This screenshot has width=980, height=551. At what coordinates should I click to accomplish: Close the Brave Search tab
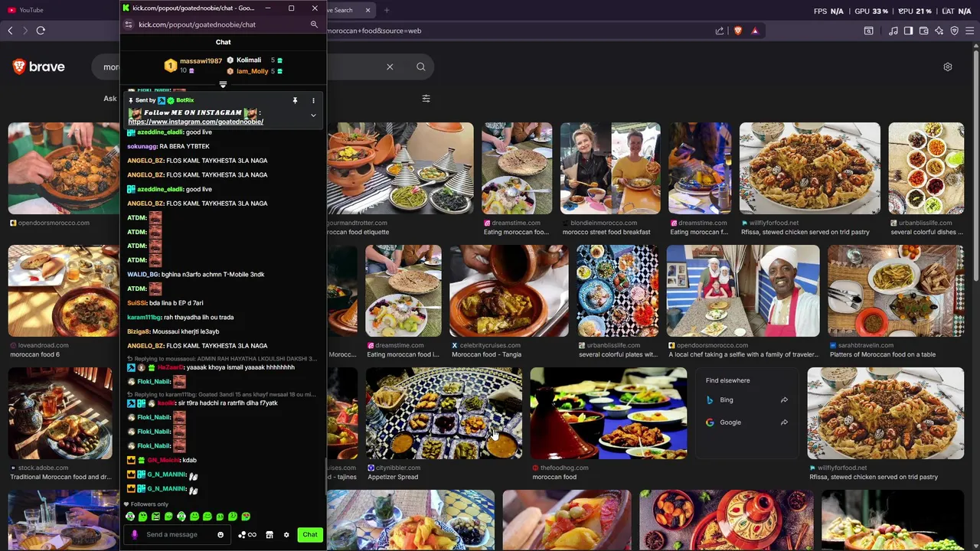coord(367,10)
